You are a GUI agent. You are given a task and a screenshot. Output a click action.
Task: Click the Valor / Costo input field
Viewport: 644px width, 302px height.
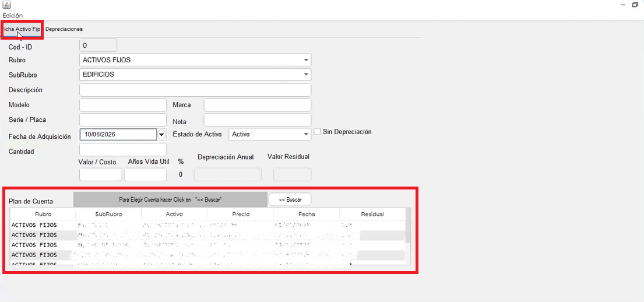tap(101, 174)
